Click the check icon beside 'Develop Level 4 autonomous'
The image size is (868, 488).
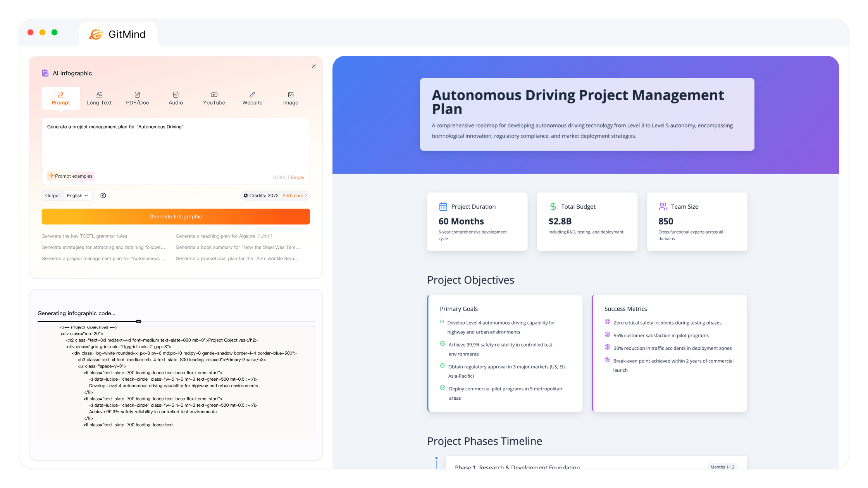[442, 322]
